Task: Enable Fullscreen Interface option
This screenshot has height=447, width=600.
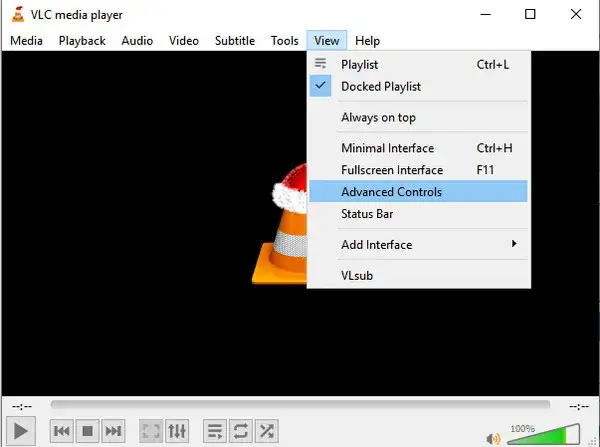Action: [x=418, y=170]
